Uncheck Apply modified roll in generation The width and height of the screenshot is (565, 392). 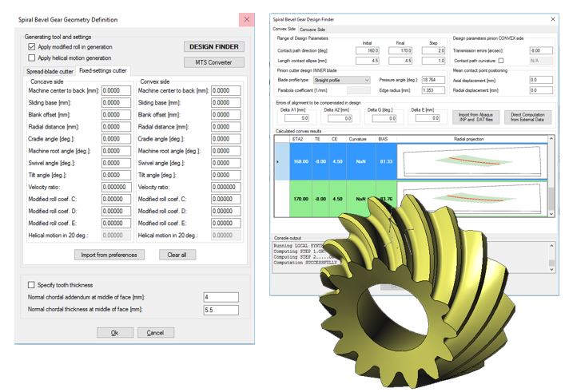click(x=31, y=47)
